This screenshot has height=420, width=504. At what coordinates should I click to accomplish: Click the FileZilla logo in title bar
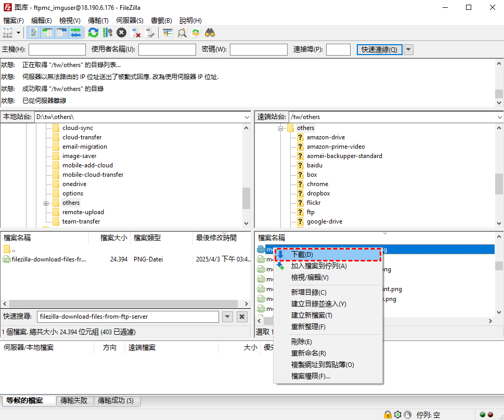click(7, 7)
